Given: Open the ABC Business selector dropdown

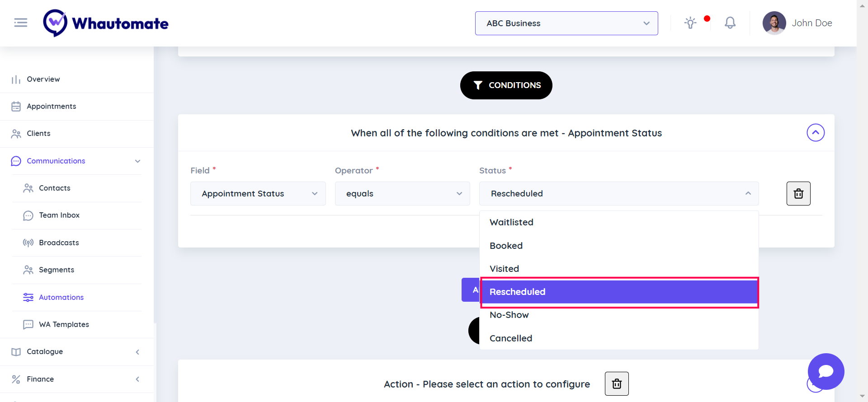Looking at the screenshot, I should click(566, 23).
